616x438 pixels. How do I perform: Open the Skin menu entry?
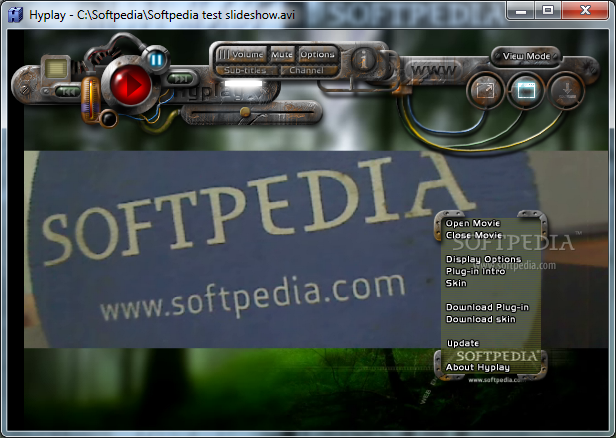[x=456, y=283]
